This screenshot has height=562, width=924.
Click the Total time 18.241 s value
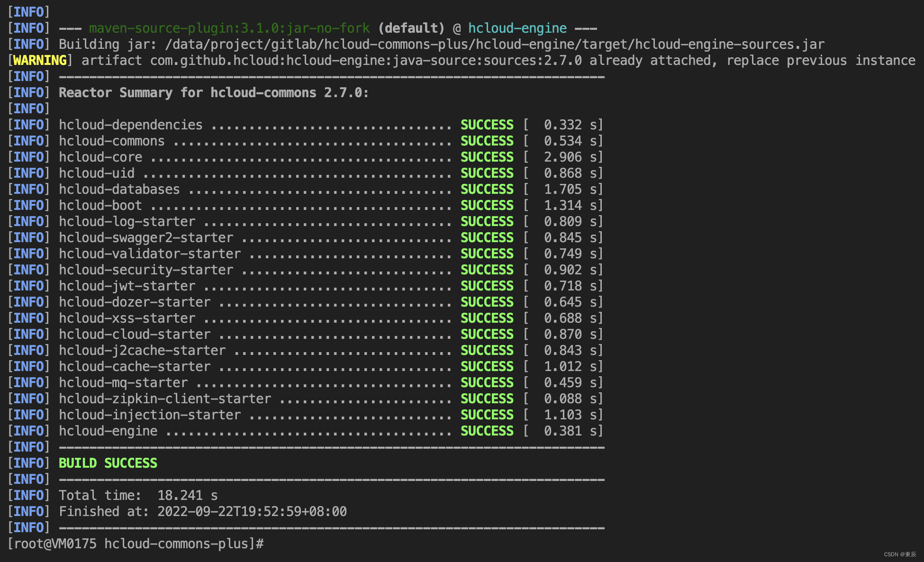coord(188,495)
